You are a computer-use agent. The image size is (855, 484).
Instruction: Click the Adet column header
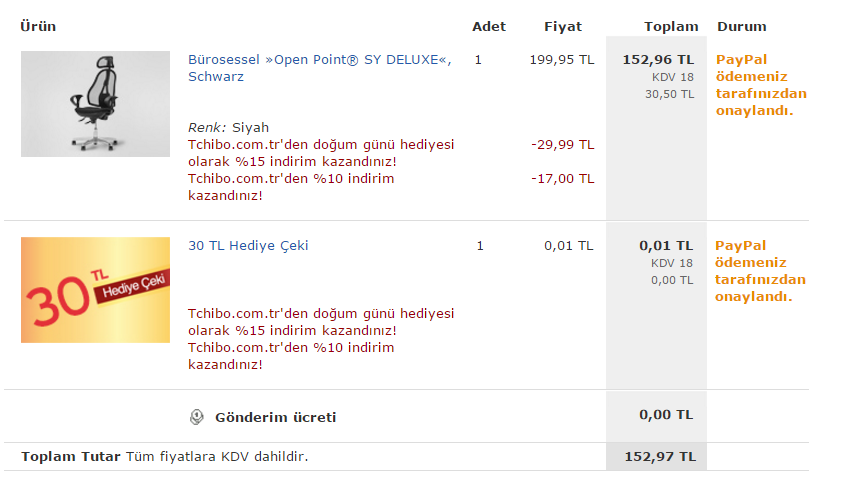pos(489,27)
